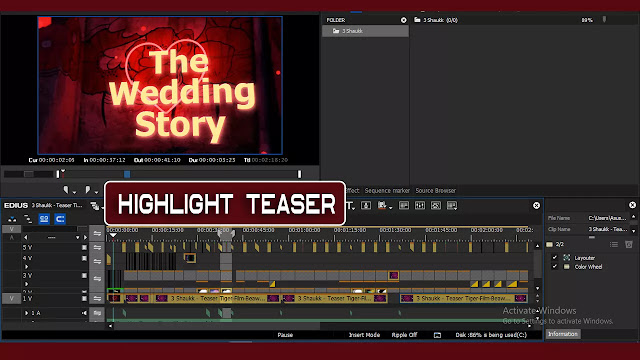Click the V video channel patch on 1 V
This screenshot has width=640, height=360.
[11, 298]
